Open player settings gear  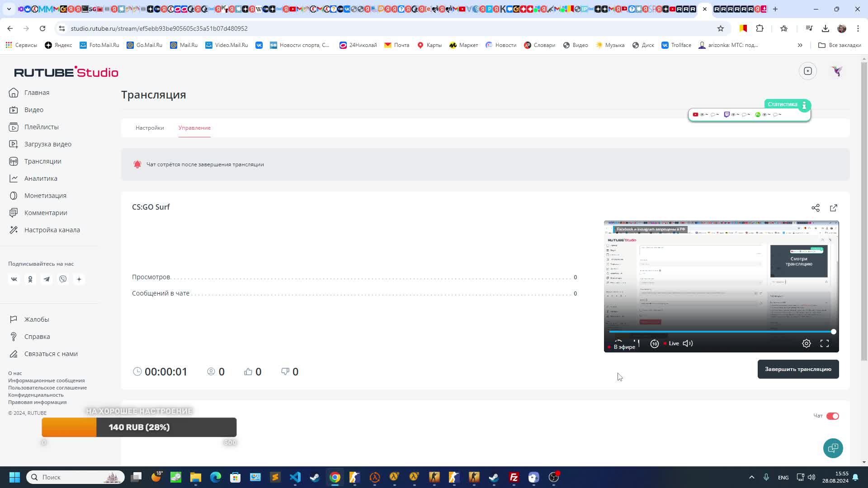coord(807,343)
